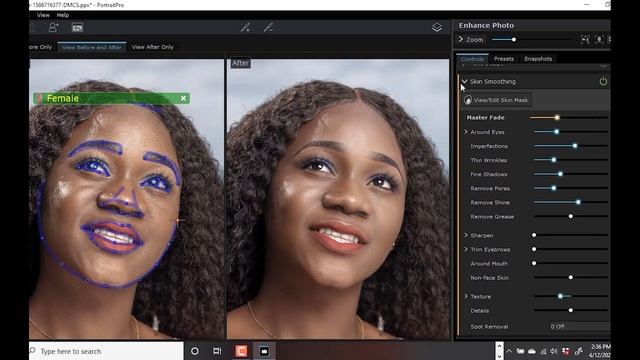Image resolution: width=640 pixels, height=360 pixels.
Task: Open the Help menu
Action: [x=62, y=15]
